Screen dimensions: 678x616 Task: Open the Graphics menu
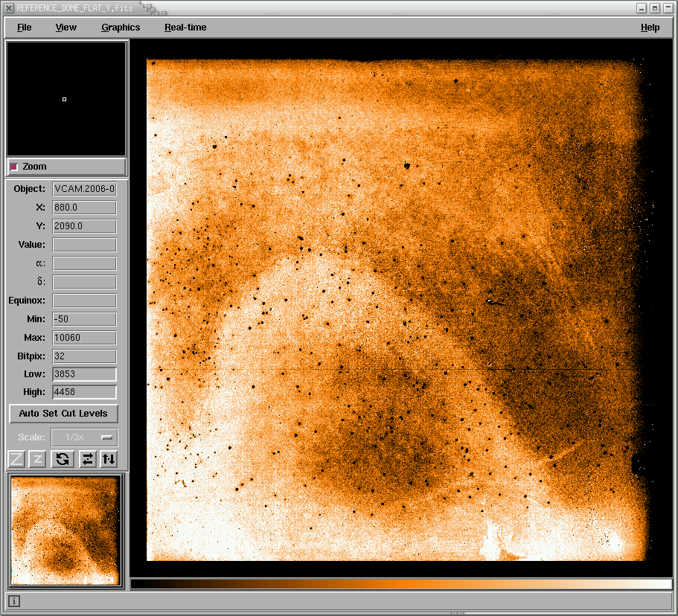click(121, 28)
